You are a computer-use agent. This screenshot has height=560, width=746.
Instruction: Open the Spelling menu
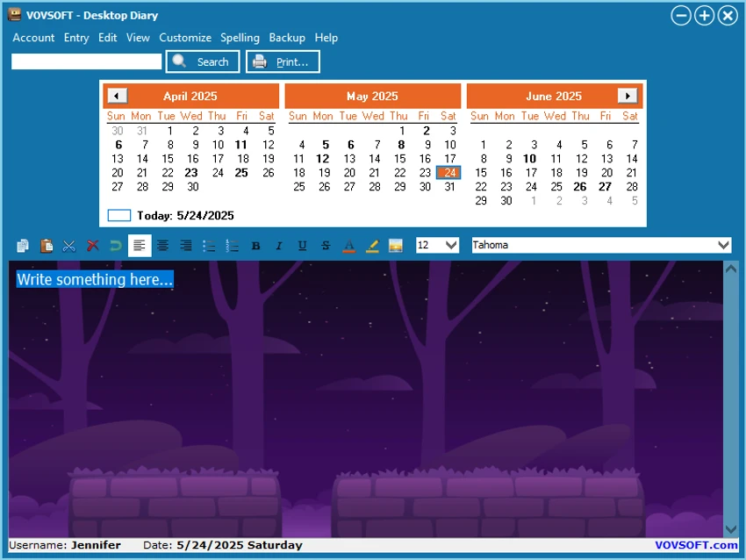(240, 38)
